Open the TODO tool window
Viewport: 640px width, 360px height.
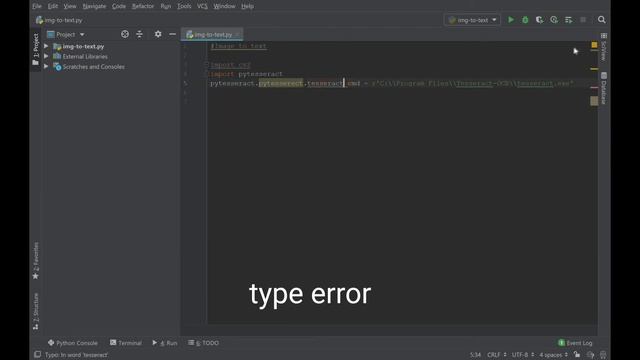(x=203, y=343)
